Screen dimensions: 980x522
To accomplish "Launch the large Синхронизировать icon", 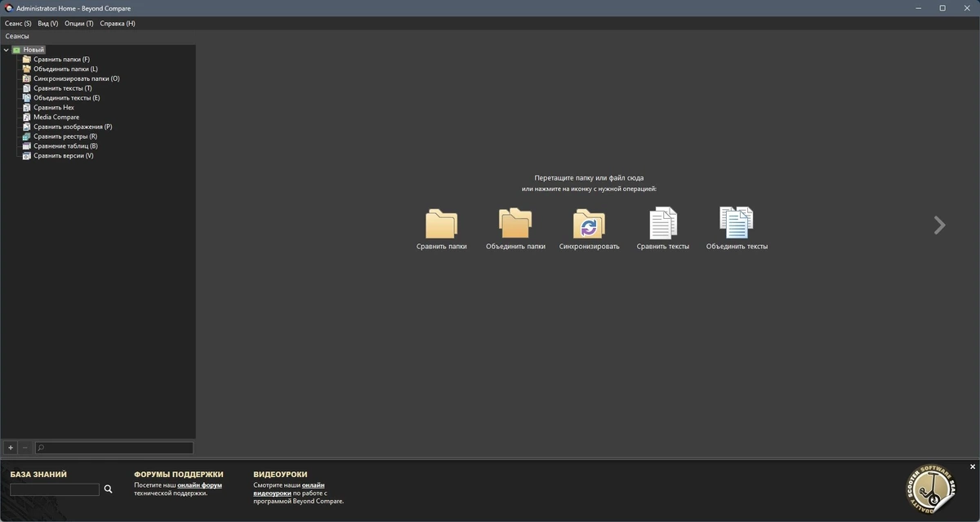I will pyautogui.click(x=589, y=223).
